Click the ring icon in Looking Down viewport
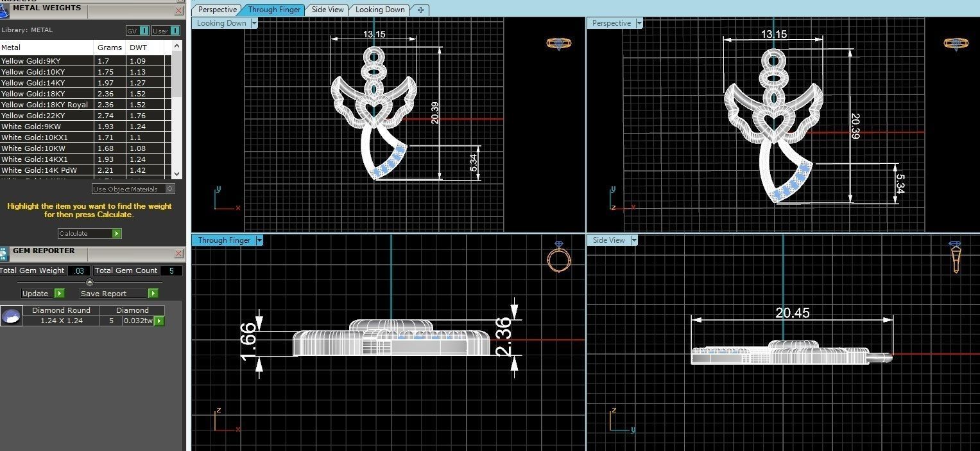 point(558,43)
